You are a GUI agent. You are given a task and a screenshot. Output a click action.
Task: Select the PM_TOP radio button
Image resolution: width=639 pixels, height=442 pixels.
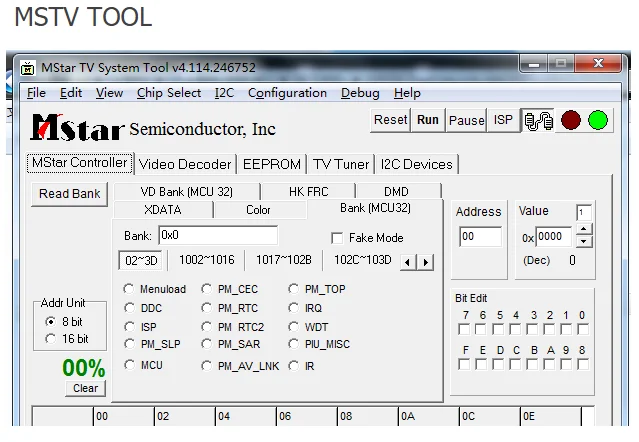(x=293, y=289)
